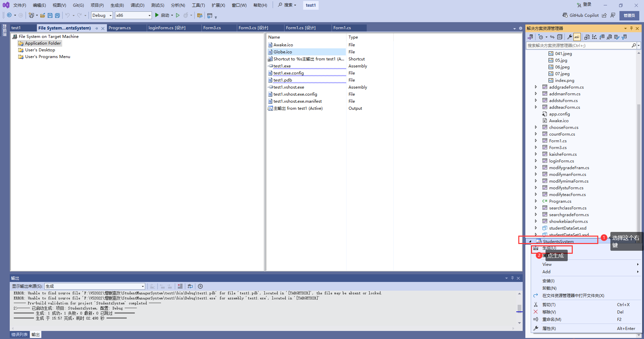Image resolution: width=644 pixels, height=339 pixels.
Task: Click the Custom Actions Editor icon in Solution Explorer toolbar
Action: point(616,37)
